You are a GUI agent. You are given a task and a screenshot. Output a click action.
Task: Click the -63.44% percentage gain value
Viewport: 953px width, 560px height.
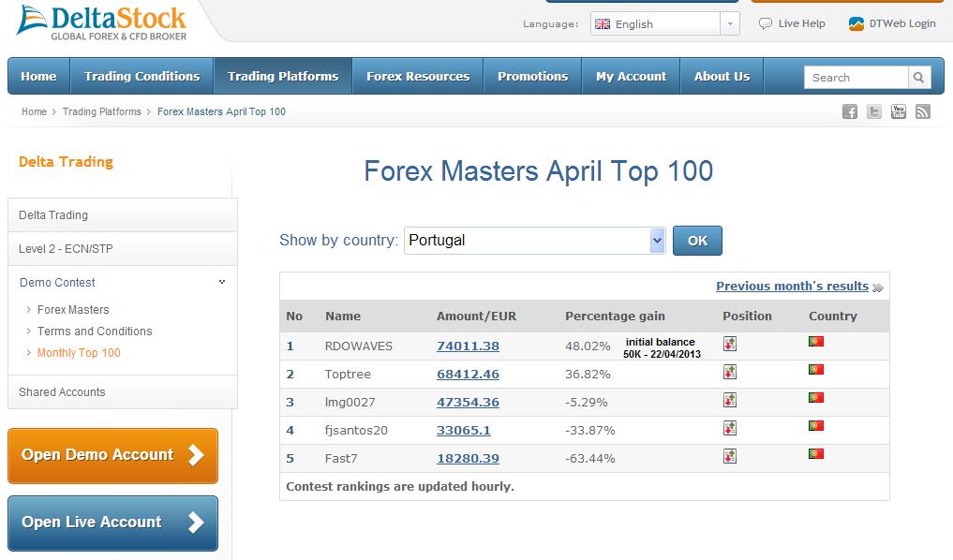coord(590,459)
